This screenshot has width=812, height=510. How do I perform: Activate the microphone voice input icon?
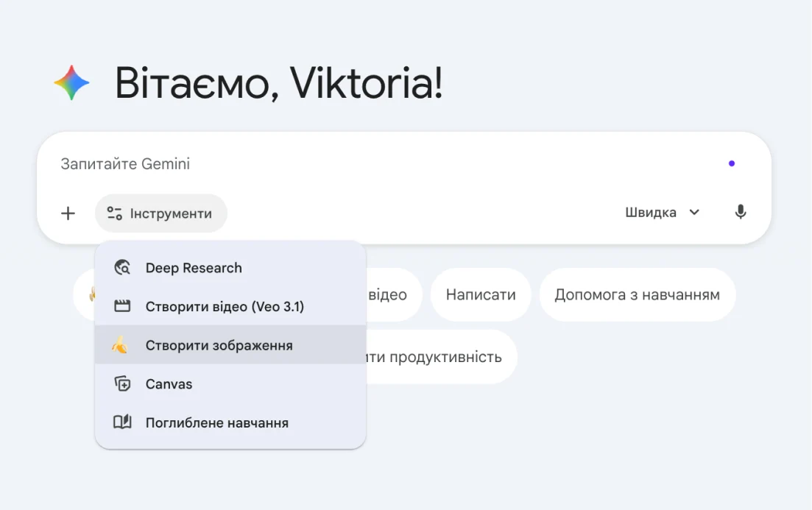click(741, 213)
